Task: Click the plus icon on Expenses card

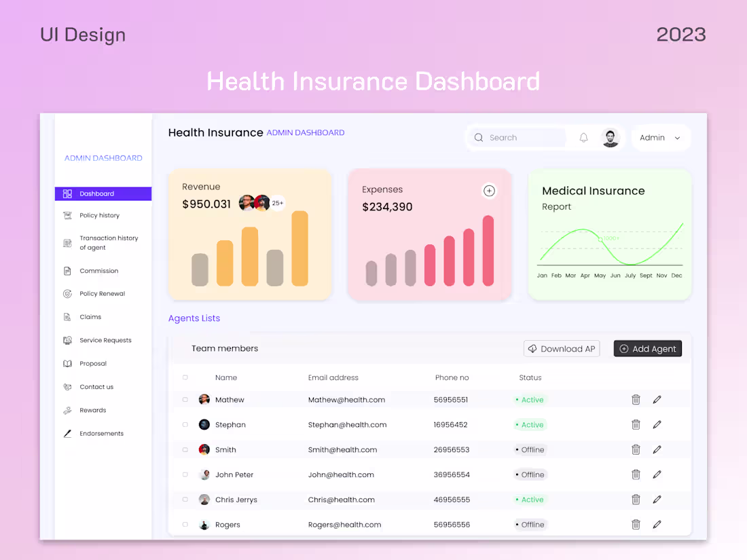Action: [x=489, y=191]
